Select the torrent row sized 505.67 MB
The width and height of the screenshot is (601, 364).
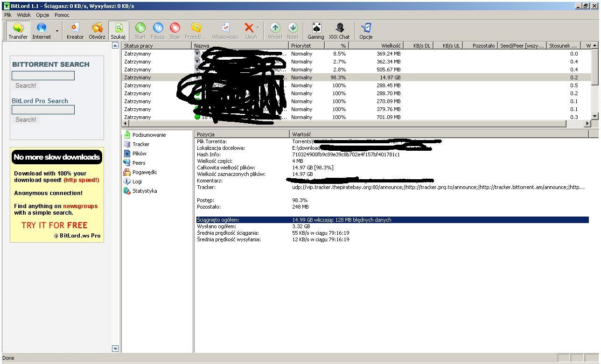point(356,70)
